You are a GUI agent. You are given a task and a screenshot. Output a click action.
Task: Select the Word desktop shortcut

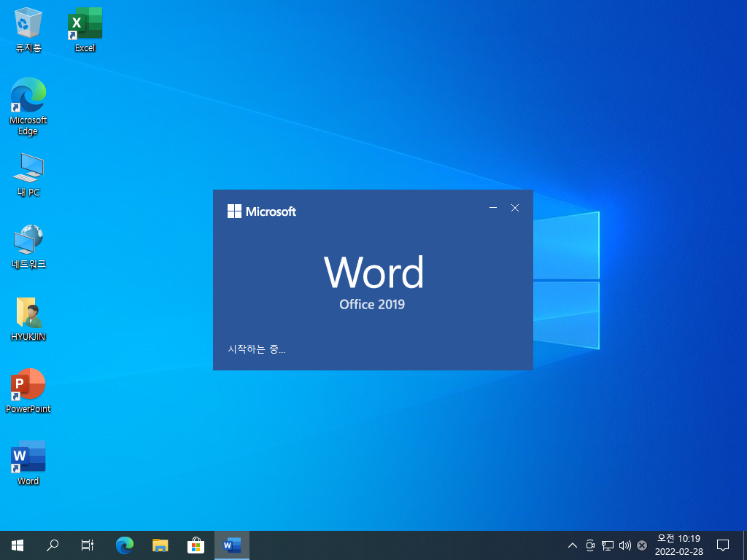[28, 463]
